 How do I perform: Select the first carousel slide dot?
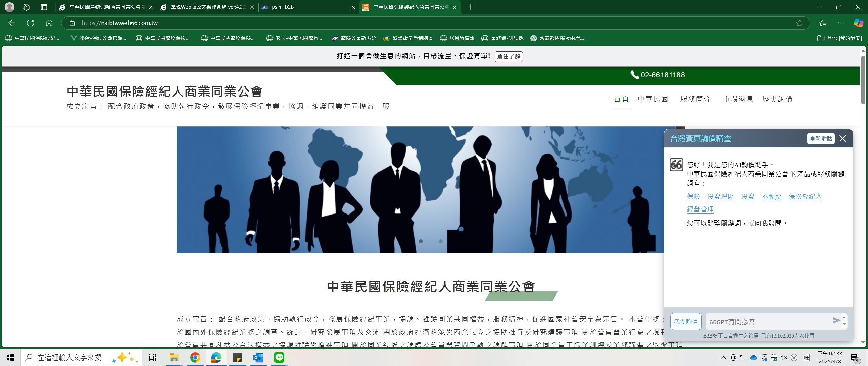[x=421, y=241]
